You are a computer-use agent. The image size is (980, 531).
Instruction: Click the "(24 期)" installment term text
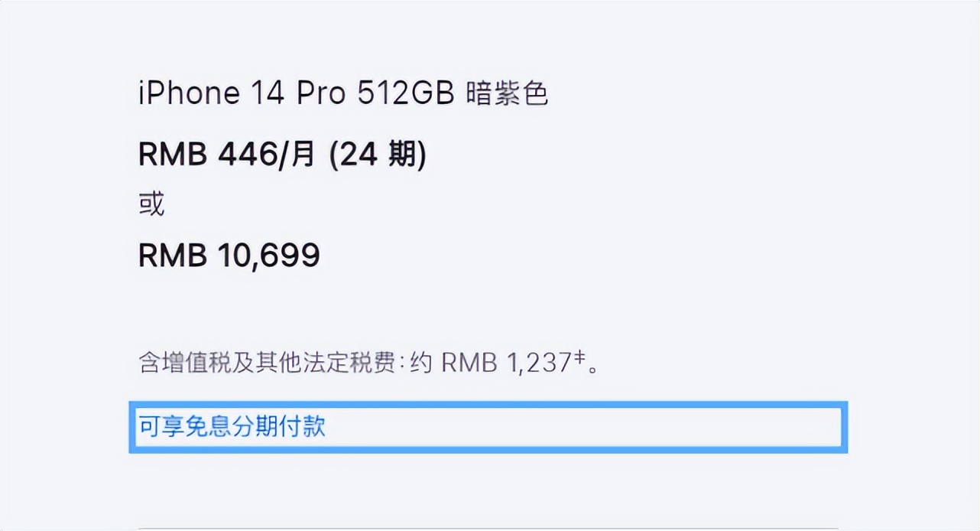[377, 155]
